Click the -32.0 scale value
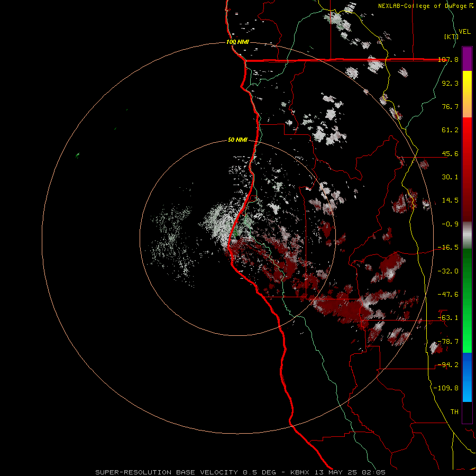Viewport: 476px width, 476px height. point(448,271)
